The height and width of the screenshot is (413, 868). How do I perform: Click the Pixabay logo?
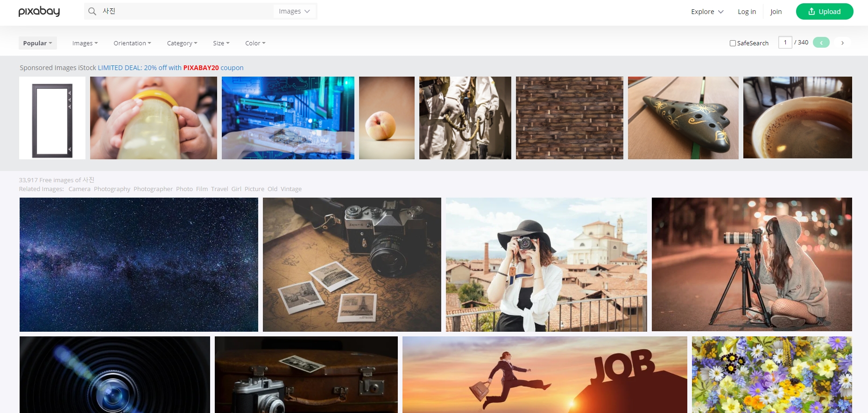39,11
